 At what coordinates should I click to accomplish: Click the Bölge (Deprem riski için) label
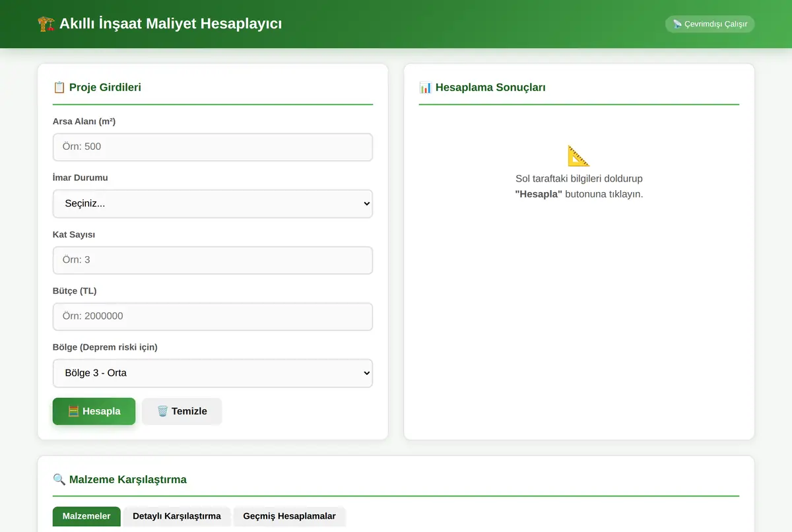coord(105,347)
